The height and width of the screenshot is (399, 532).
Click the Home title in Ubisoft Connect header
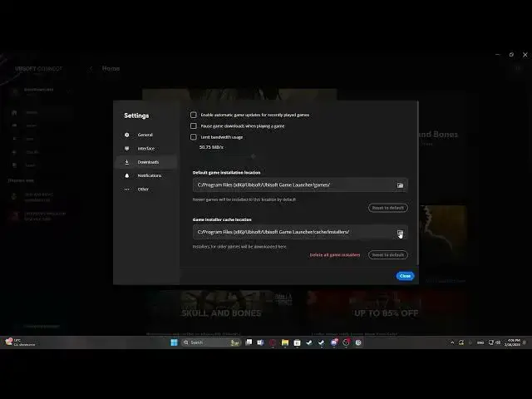point(111,68)
